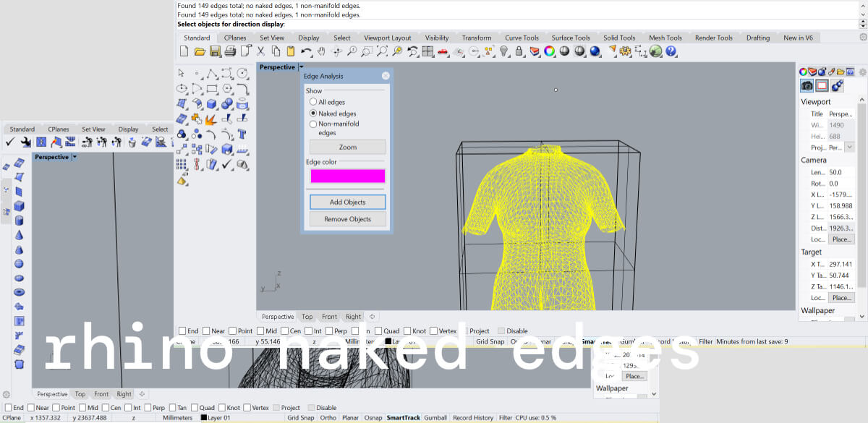Open the Projection dropdown in Viewport properties

pos(849,148)
